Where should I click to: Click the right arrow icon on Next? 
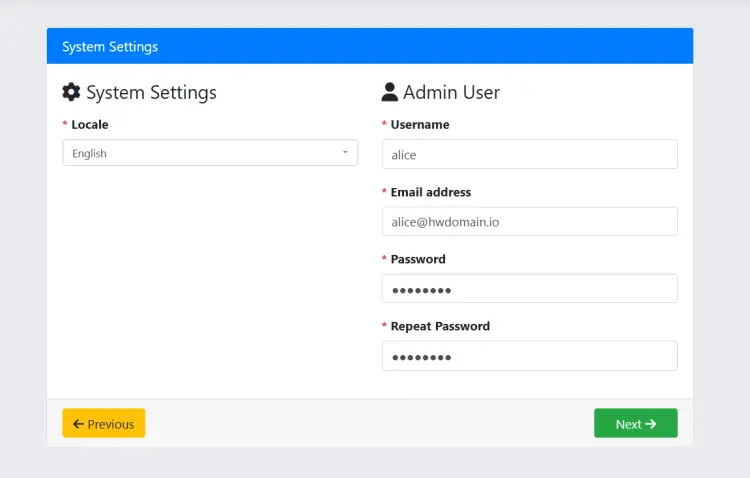651,424
